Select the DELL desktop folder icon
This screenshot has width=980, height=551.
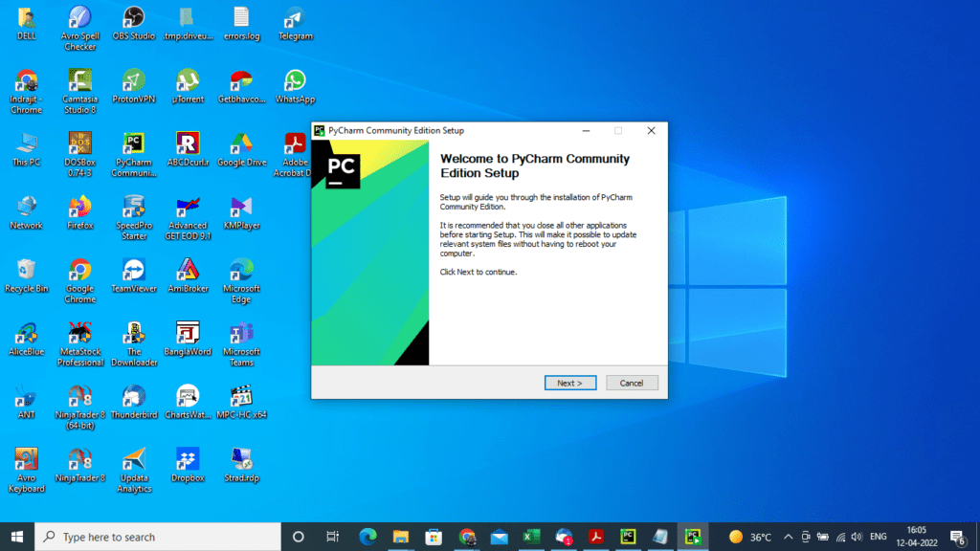26,24
